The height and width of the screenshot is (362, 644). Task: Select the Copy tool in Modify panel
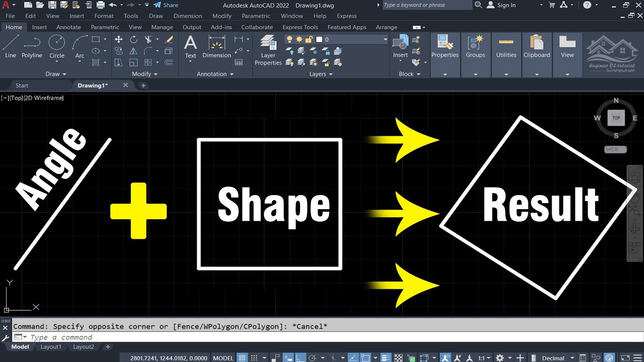[119, 51]
